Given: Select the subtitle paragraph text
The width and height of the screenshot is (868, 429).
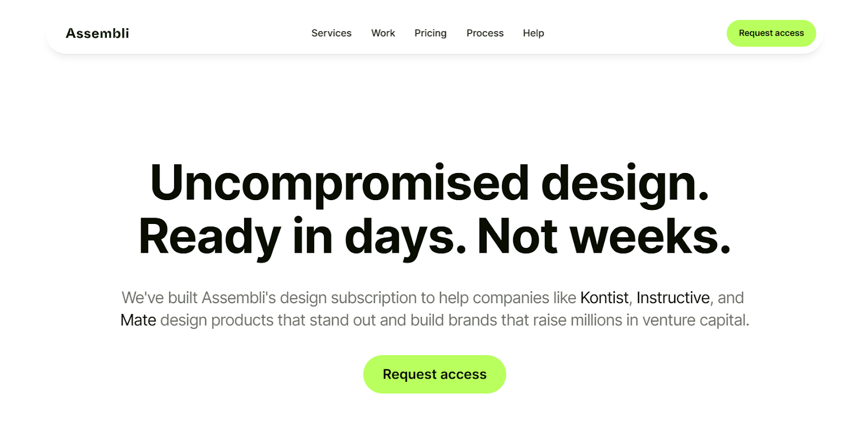Looking at the screenshot, I should point(434,309).
